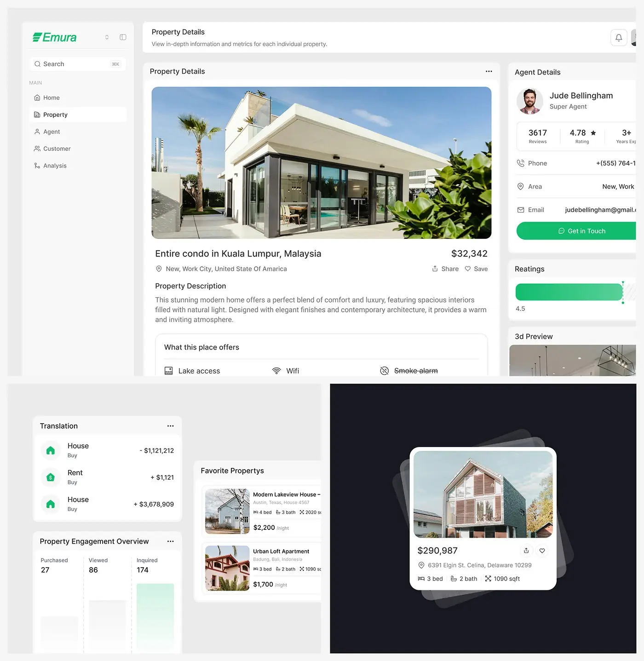Open Urban Loft Apartment thumbnail

(x=227, y=568)
